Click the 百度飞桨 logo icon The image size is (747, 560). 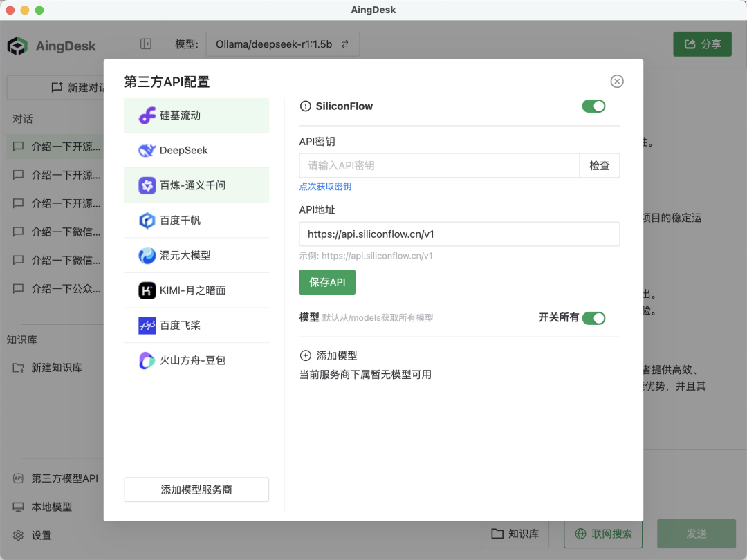tap(147, 326)
